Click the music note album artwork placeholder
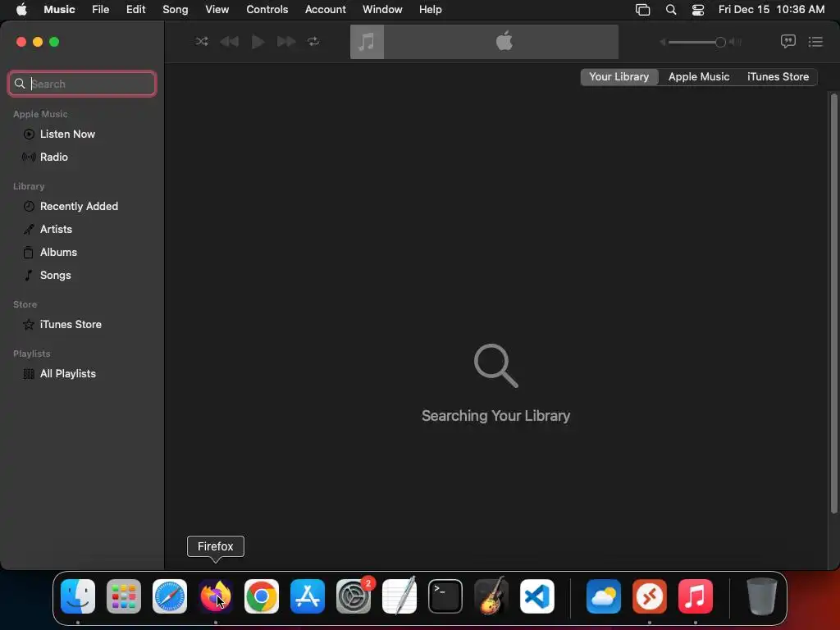The image size is (840, 630). [x=367, y=42]
